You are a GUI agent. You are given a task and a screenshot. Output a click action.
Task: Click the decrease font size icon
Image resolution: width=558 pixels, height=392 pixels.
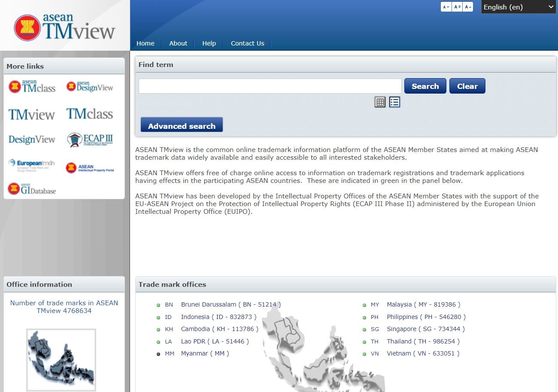tap(446, 7)
